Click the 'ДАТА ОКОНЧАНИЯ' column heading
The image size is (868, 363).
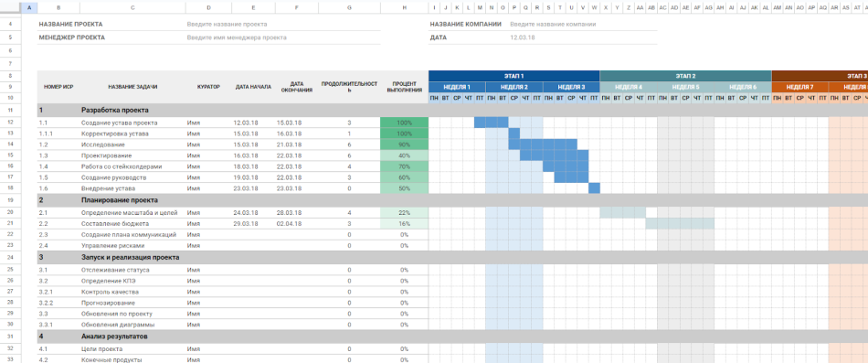pyautogui.click(x=297, y=87)
